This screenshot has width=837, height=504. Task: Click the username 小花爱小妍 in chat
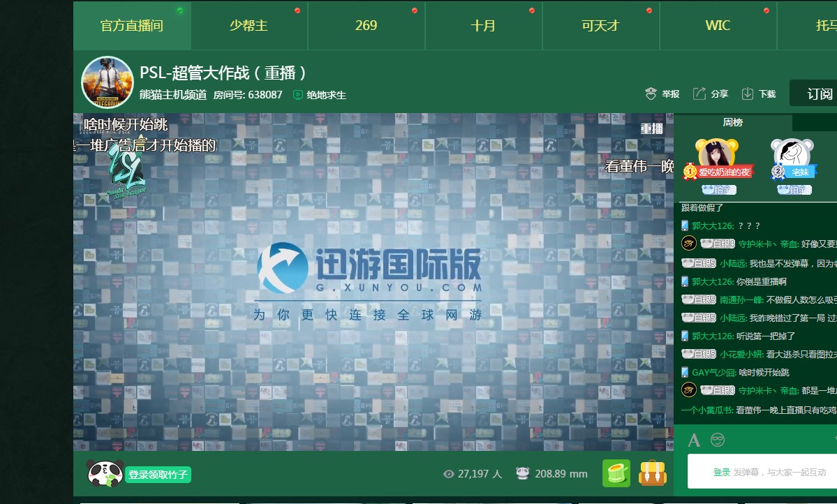click(x=742, y=355)
